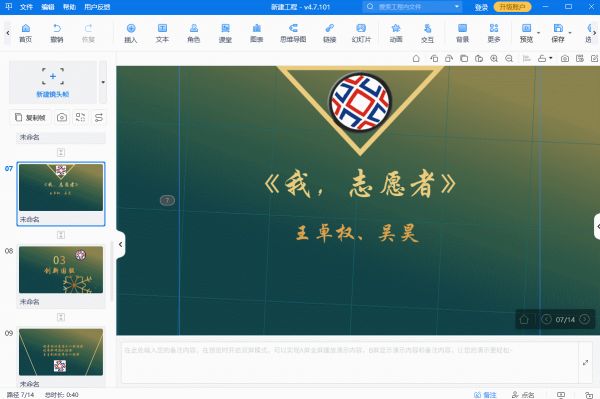Click into the notes text area
Viewport: 600px width, 399px height.
pos(350,362)
